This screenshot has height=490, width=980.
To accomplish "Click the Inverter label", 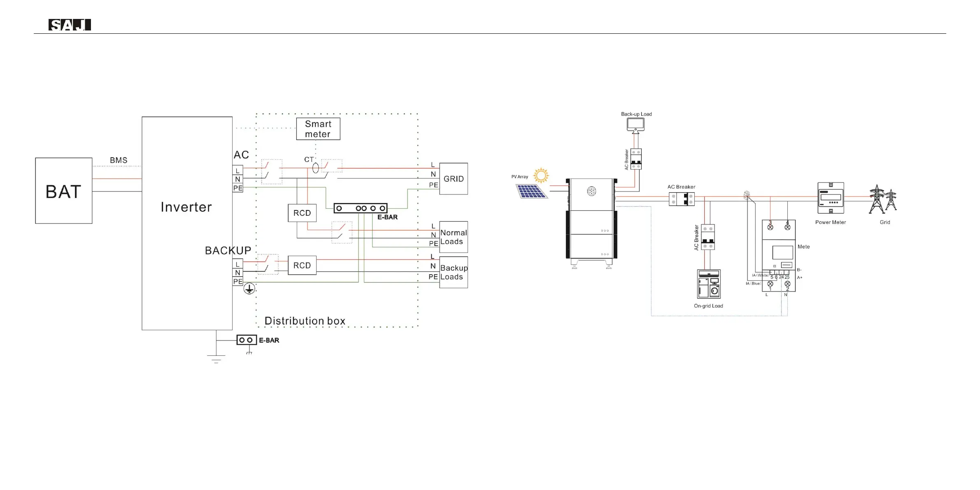I will point(186,207).
